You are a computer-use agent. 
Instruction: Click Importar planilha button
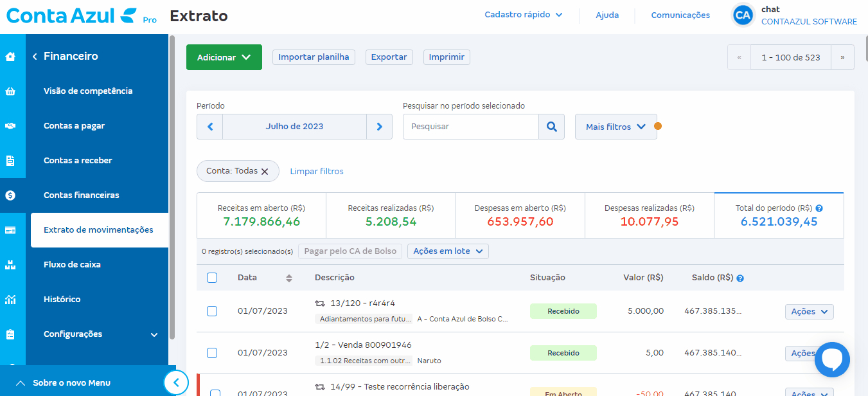(x=314, y=57)
